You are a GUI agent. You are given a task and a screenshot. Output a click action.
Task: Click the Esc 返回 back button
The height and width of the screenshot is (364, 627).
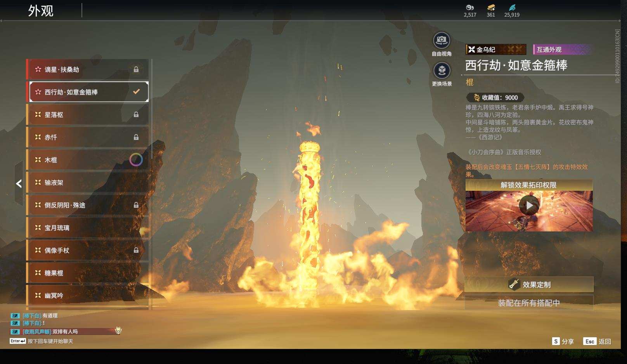click(597, 341)
